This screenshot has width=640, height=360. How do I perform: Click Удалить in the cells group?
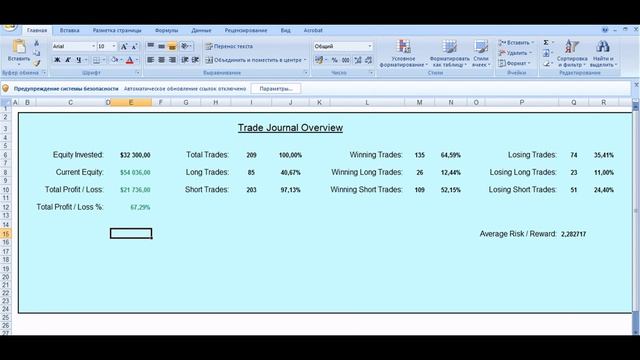[515, 53]
